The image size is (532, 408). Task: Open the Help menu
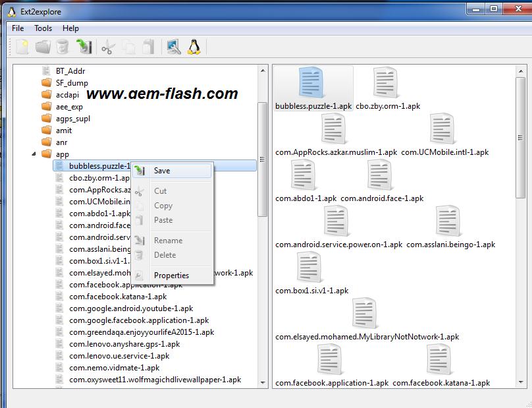tap(70, 28)
